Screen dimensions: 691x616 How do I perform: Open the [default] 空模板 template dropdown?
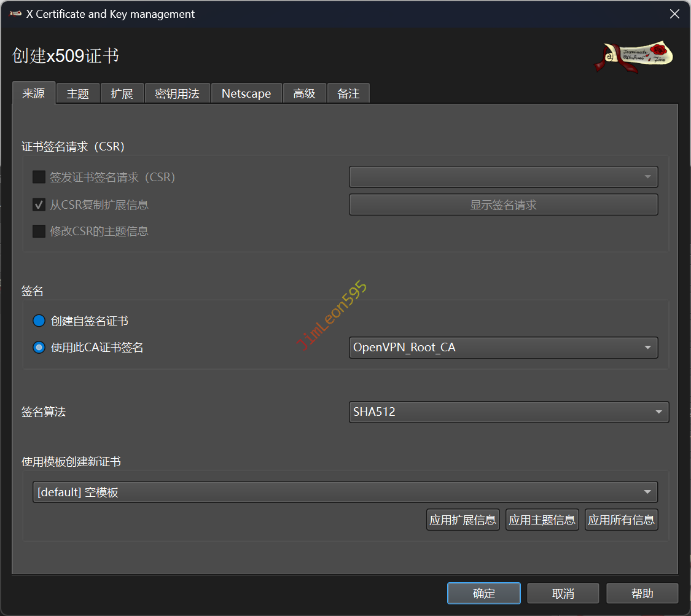345,492
